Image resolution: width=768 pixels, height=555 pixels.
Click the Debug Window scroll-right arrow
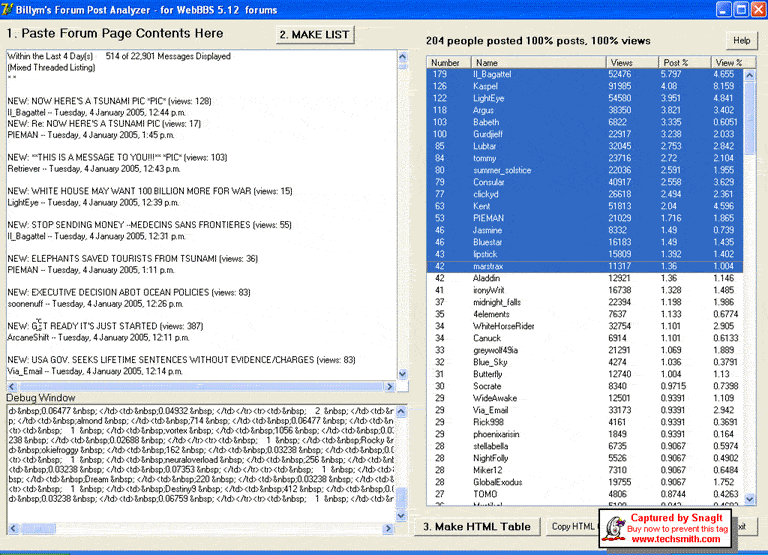[388, 528]
